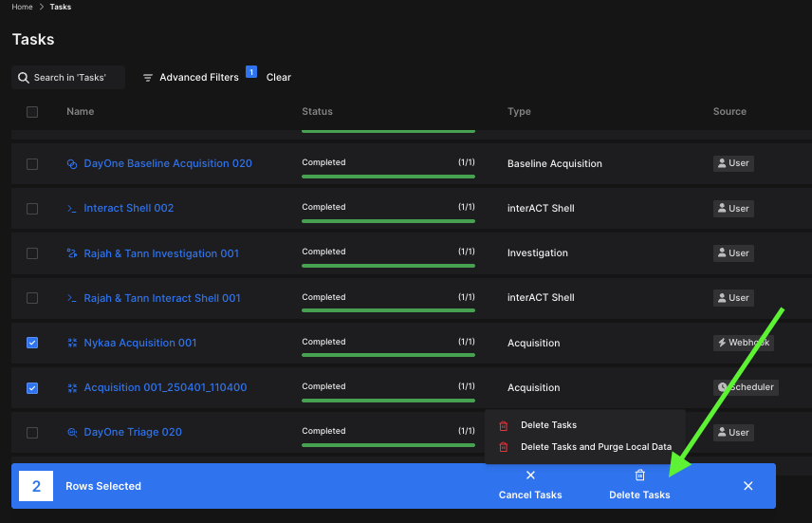Click the DayOne Baseline Acquisition 020 type icon
812x523 pixels.
point(72,164)
